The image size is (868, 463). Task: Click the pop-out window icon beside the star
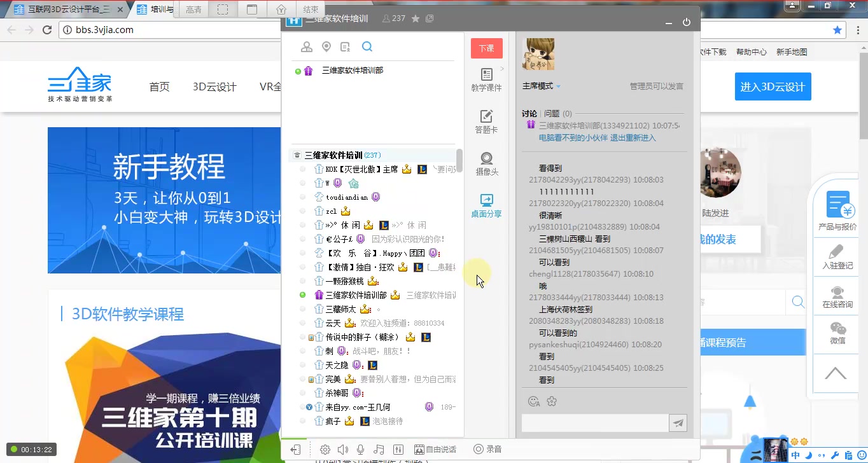[x=430, y=19]
